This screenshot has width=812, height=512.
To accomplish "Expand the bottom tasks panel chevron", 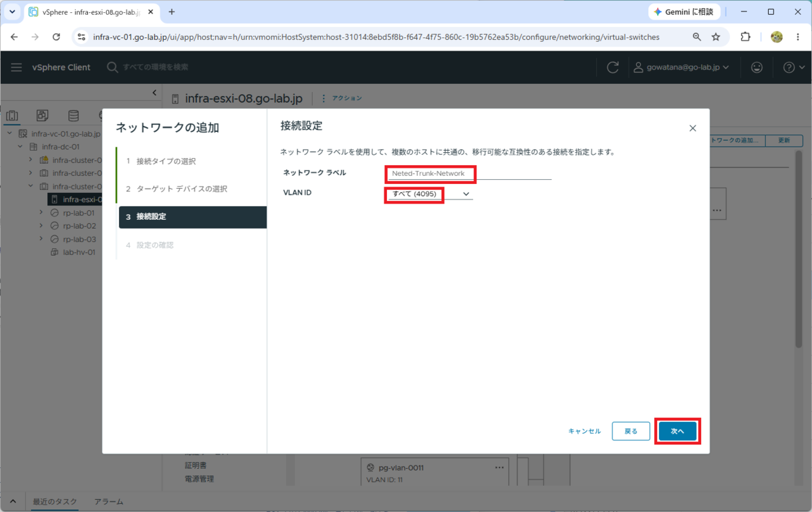I will click(x=12, y=502).
